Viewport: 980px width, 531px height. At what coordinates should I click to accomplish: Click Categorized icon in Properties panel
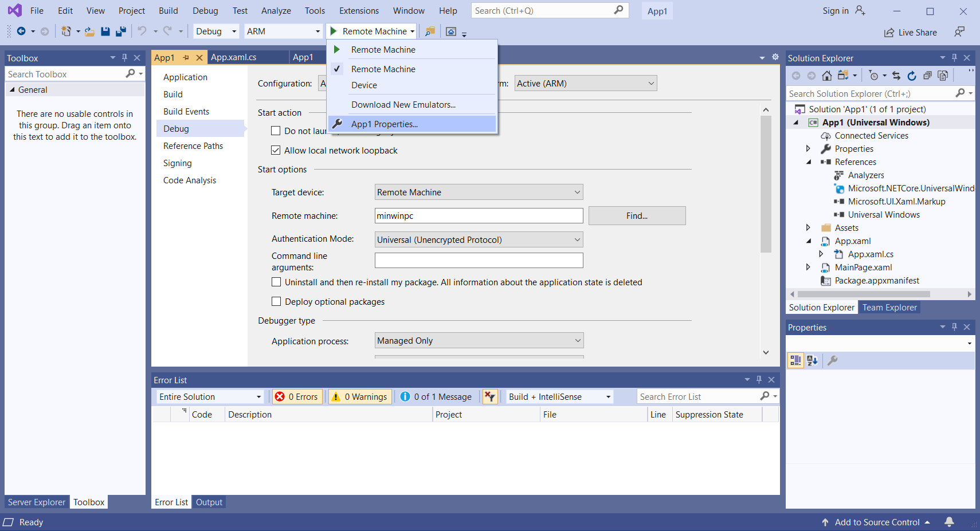[x=795, y=360]
